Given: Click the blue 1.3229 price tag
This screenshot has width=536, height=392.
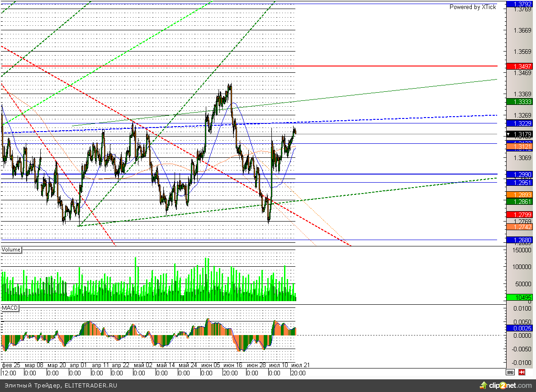Looking at the screenshot, I should [x=519, y=123].
